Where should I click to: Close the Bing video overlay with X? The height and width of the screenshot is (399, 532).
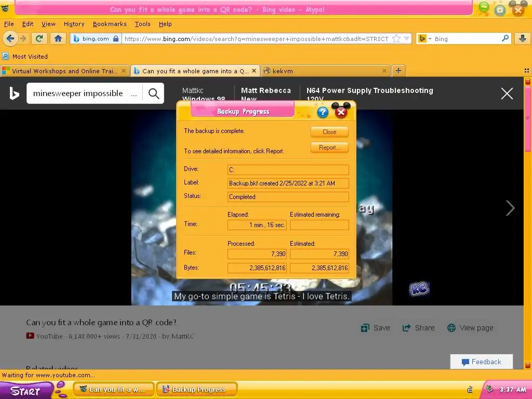(507, 94)
